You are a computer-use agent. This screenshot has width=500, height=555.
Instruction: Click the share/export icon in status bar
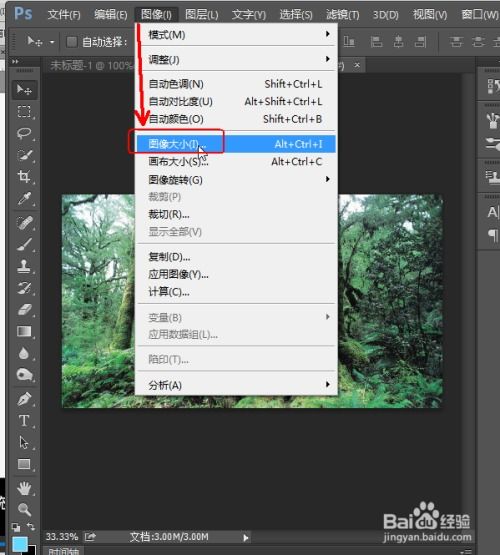(x=90, y=537)
